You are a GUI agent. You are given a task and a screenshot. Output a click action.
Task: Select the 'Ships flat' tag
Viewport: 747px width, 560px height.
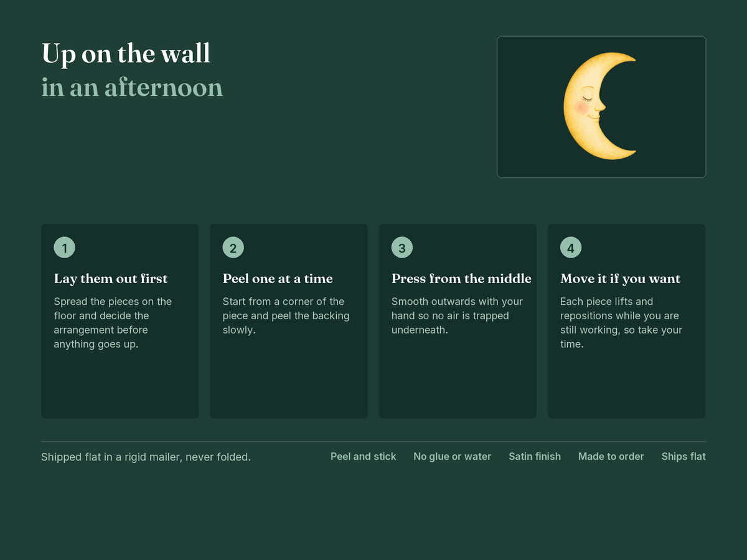[684, 457]
